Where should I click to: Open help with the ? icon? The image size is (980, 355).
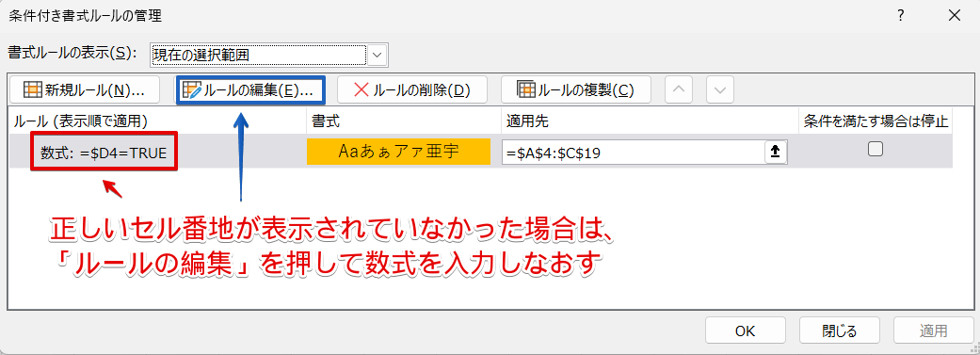[x=901, y=16]
